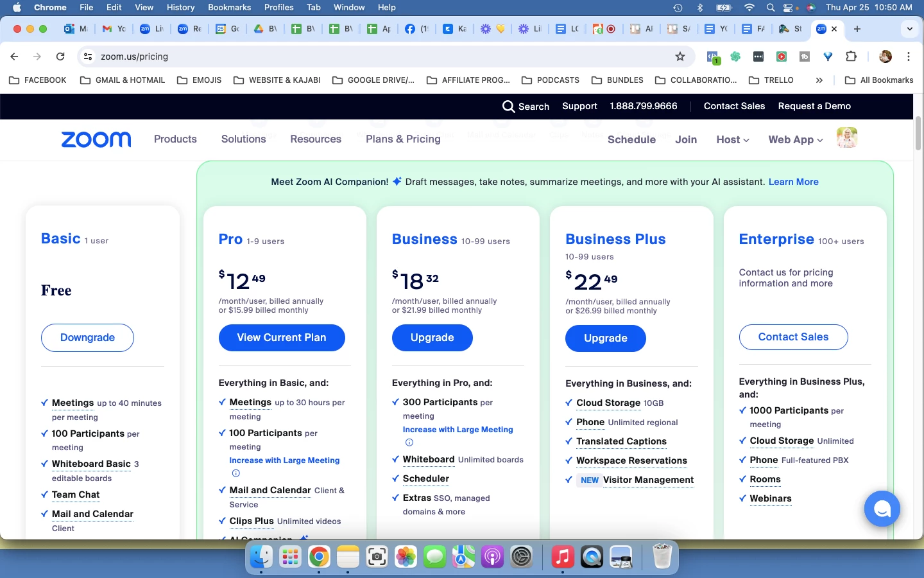Click the ChatGPT swirl extension icon

(x=735, y=57)
